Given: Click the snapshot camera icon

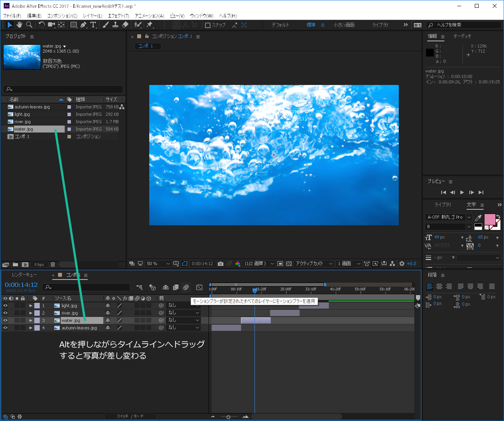Looking at the screenshot, I should point(221,264).
